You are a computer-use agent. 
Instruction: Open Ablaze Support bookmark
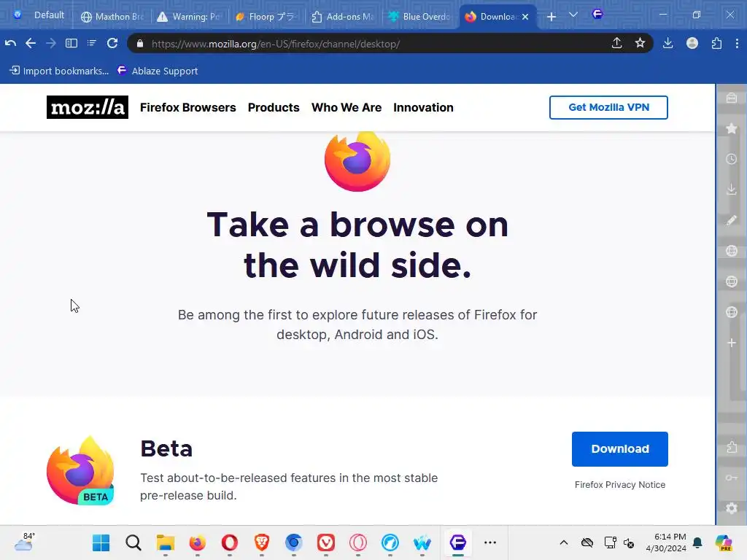pyautogui.click(x=158, y=71)
